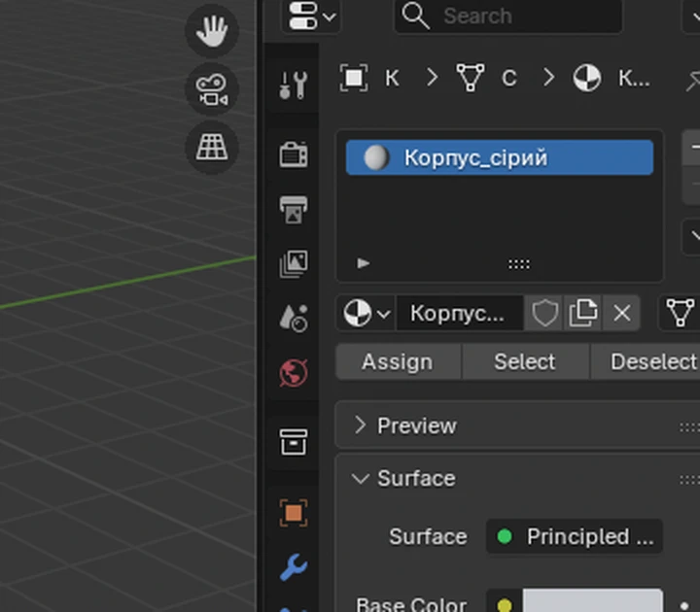This screenshot has height=612, width=700.
Task: Open the display mode options dropdown
Action: point(311,17)
